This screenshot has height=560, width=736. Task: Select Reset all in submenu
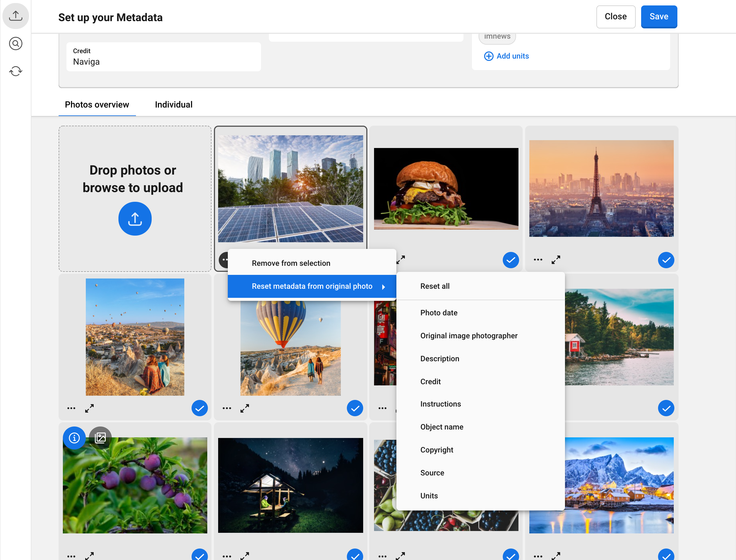(435, 286)
